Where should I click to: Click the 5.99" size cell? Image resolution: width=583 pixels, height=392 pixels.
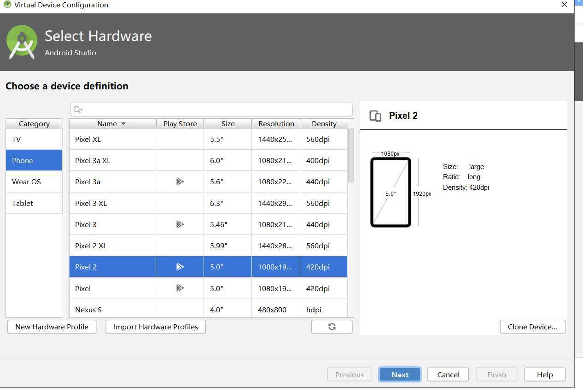[228, 246]
